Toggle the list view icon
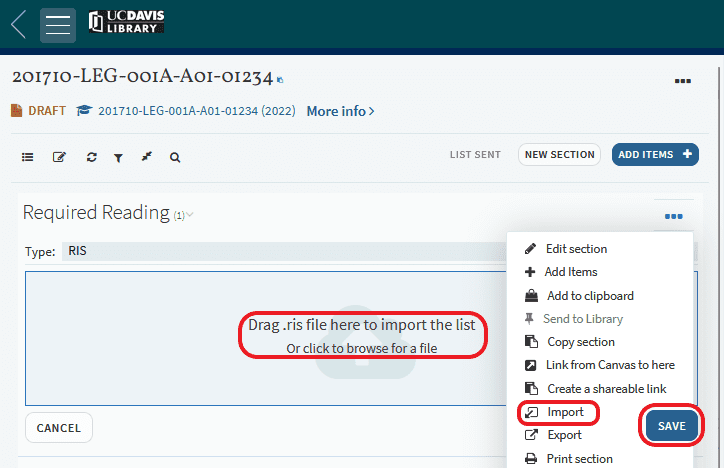This screenshot has height=468, width=724. click(x=28, y=157)
